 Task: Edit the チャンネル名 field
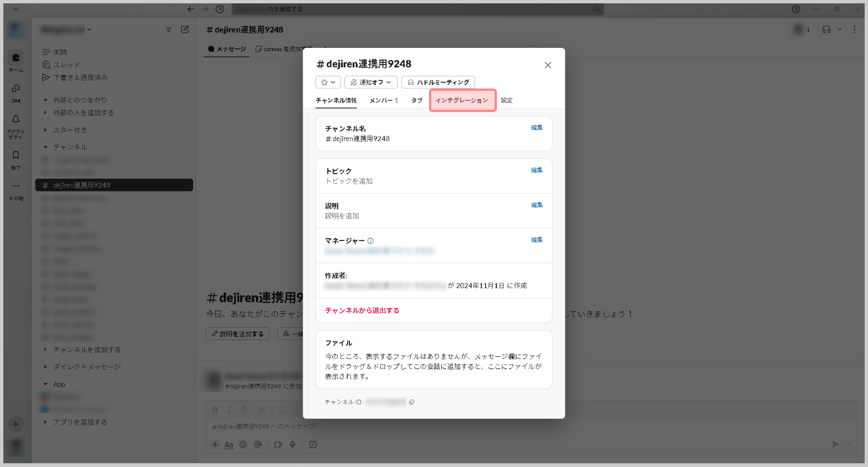[537, 128]
